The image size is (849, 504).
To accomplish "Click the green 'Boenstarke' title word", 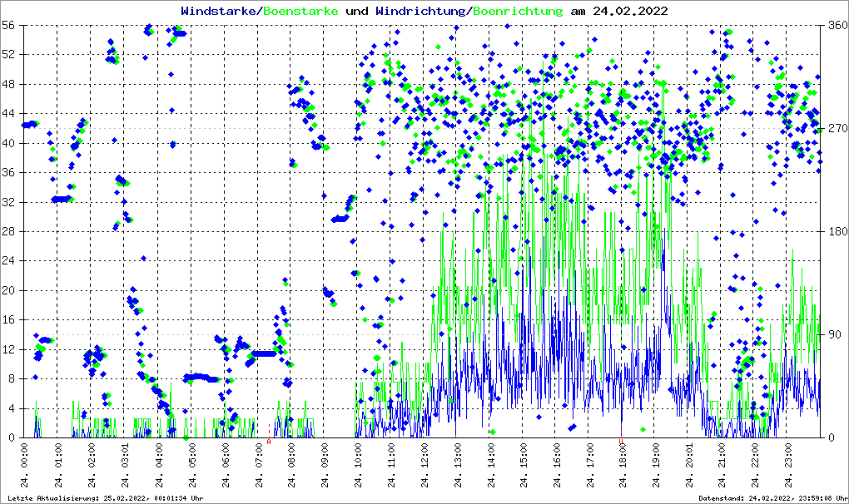I will [x=300, y=12].
